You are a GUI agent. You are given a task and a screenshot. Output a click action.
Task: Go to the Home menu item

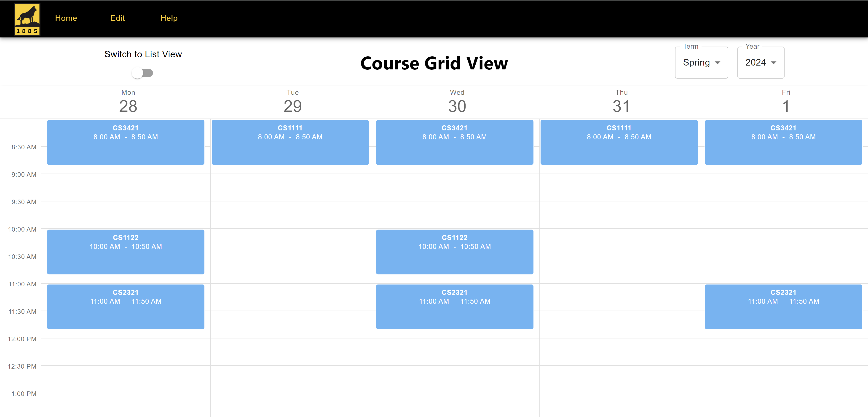[66, 18]
